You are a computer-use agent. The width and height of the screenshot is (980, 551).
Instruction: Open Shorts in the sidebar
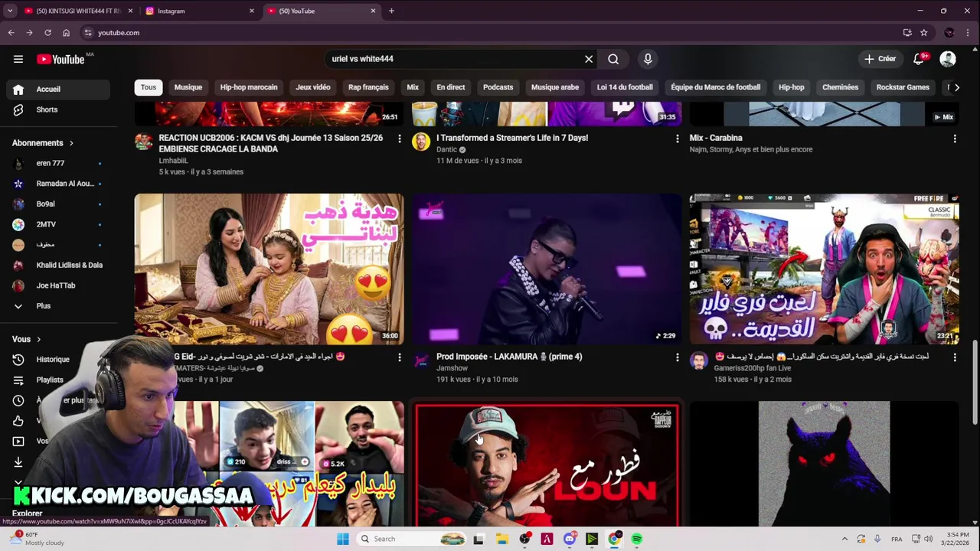(x=58, y=109)
